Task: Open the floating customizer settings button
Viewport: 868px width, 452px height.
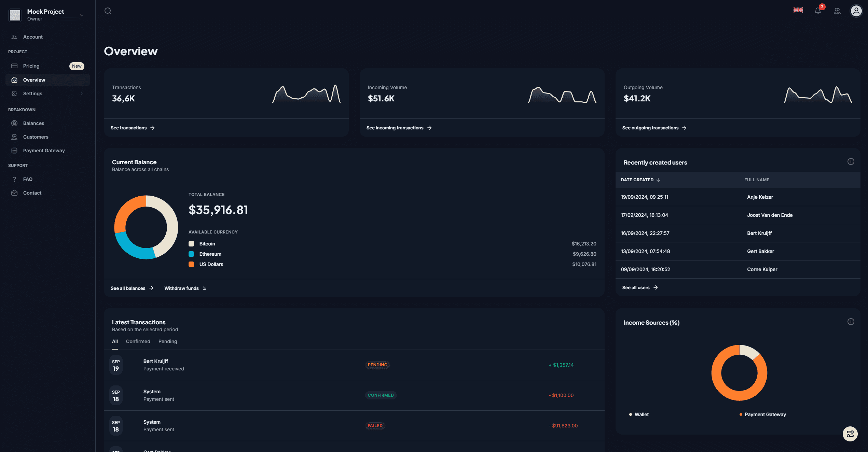Action: [x=850, y=434]
